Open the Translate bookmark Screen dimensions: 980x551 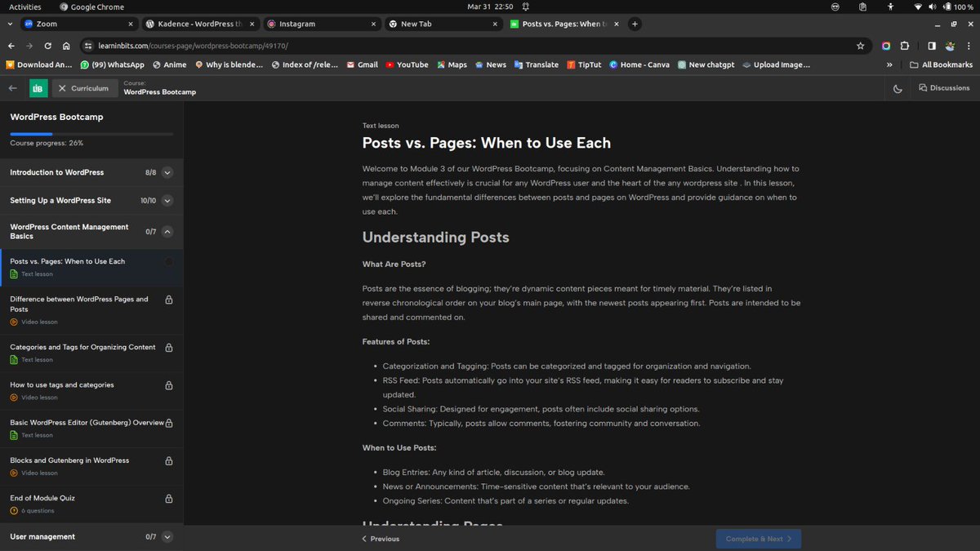(x=537, y=64)
